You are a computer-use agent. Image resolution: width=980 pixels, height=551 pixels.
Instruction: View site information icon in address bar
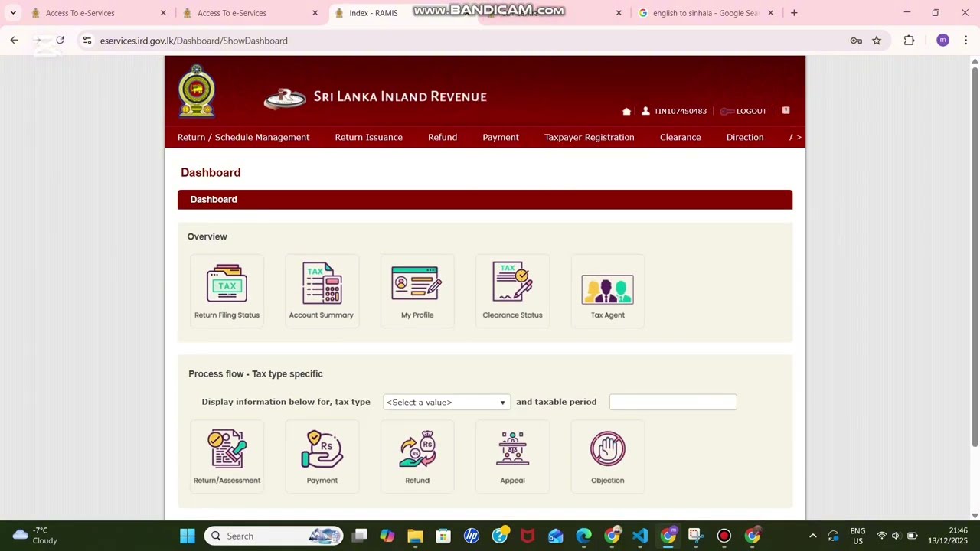(x=87, y=41)
